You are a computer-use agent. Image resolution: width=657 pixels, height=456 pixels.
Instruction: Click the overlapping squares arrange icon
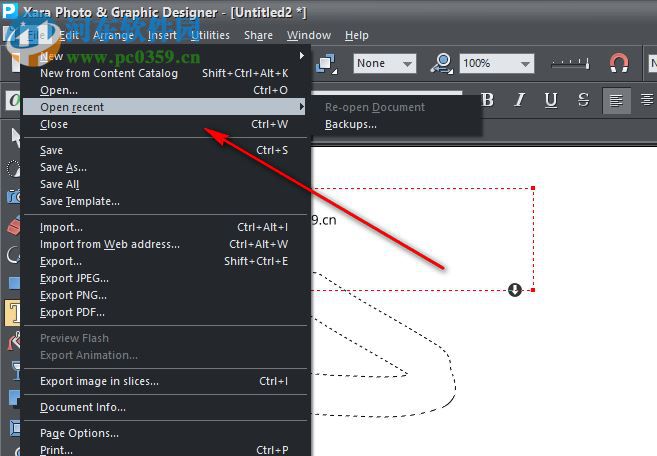tap(327, 64)
